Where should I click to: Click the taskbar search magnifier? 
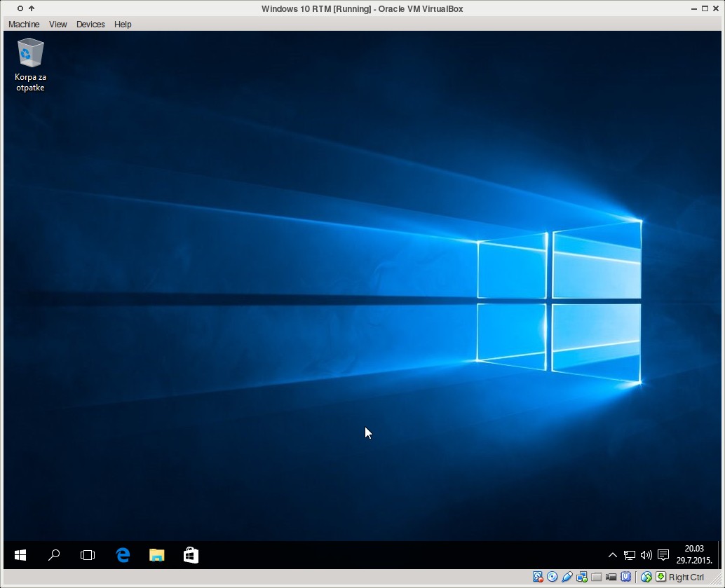point(54,555)
